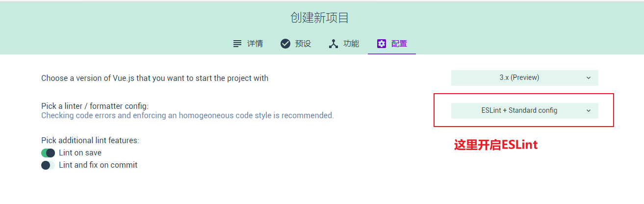Enable Lint and fix on commit switch
The width and height of the screenshot is (644, 204).
[x=48, y=165]
